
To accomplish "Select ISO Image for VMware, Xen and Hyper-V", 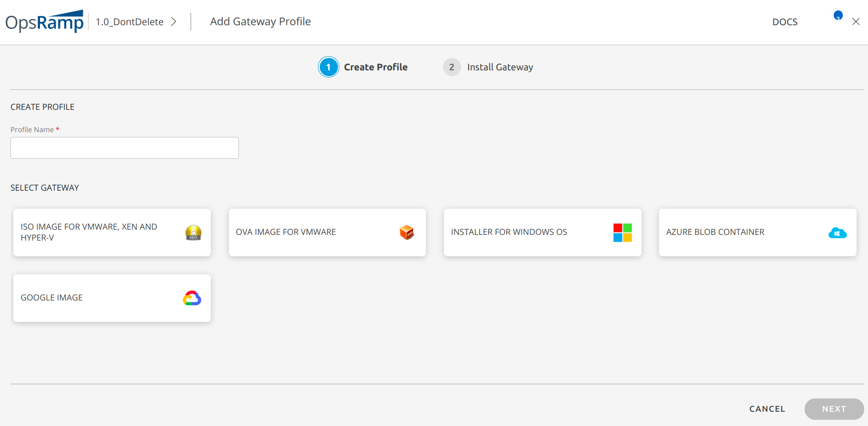I will 112,232.
